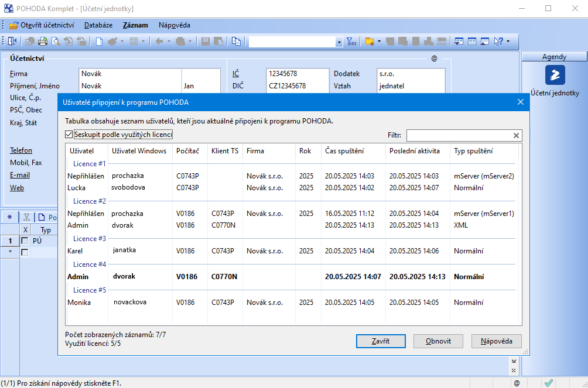Click the Nápověda button in the dialog
This screenshot has width=588, height=388.
(x=497, y=341)
